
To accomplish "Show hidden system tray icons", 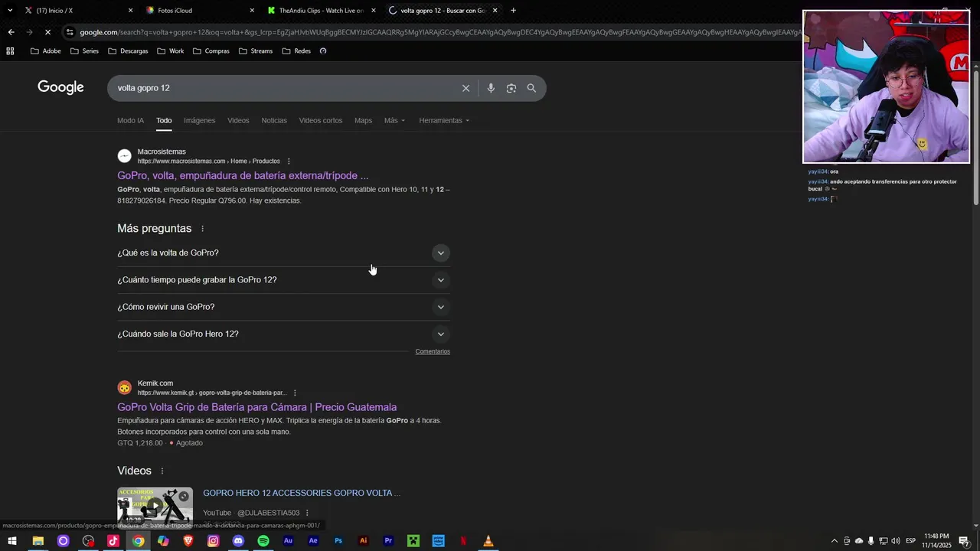I will click(834, 541).
